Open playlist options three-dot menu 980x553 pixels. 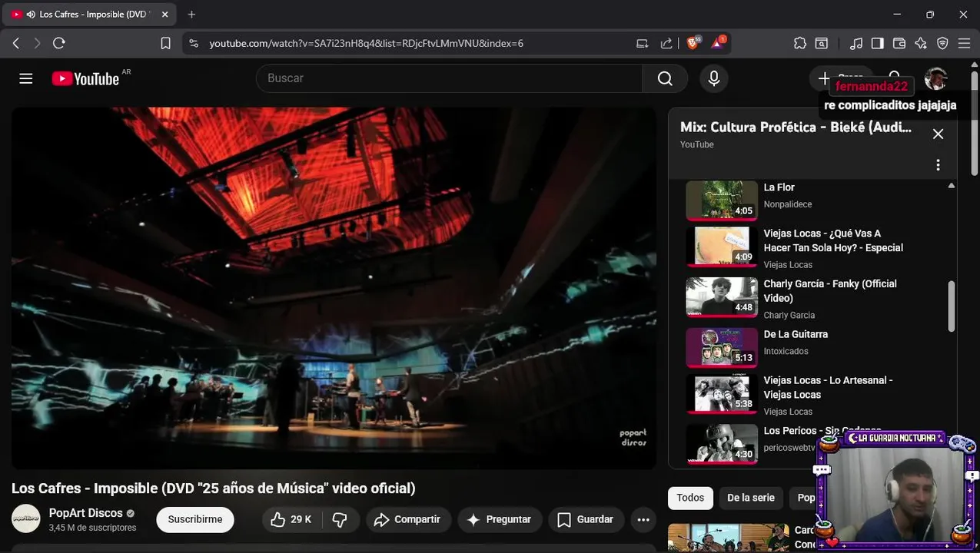(938, 165)
